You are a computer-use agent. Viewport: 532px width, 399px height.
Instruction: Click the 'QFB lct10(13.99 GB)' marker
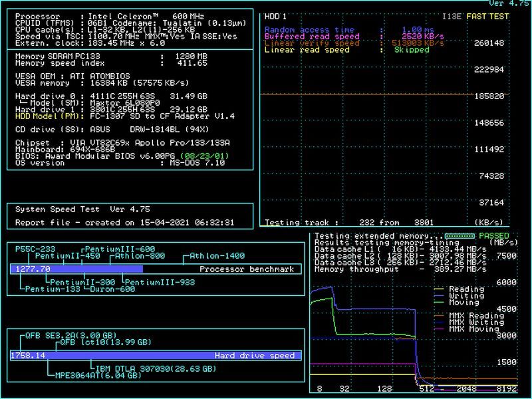[106, 342]
